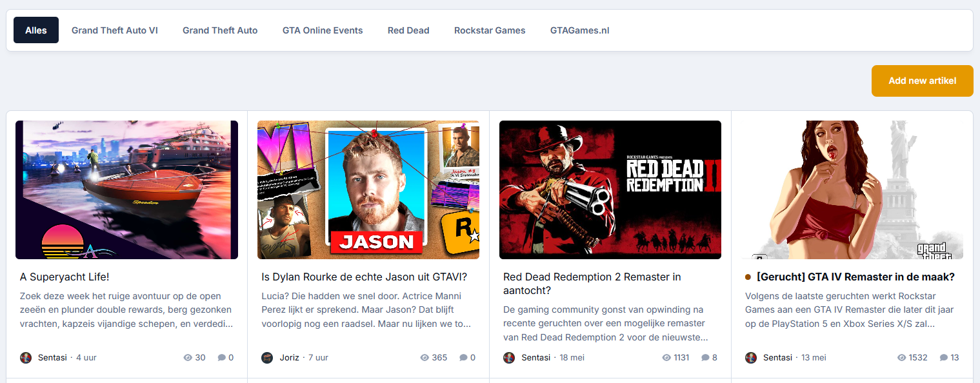Click excerpt starting De gaming community
The image size is (980, 383).
tap(606, 324)
